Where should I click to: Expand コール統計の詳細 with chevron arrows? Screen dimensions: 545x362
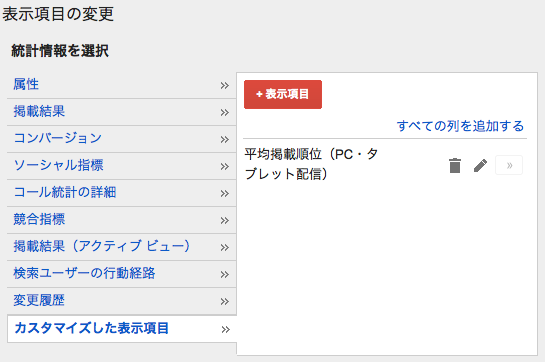(x=225, y=193)
